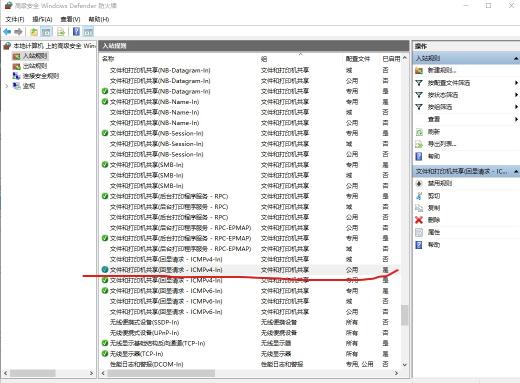Click the 刷新 refresh icon
This screenshot has height=383, width=520.
[x=419, y=132]
